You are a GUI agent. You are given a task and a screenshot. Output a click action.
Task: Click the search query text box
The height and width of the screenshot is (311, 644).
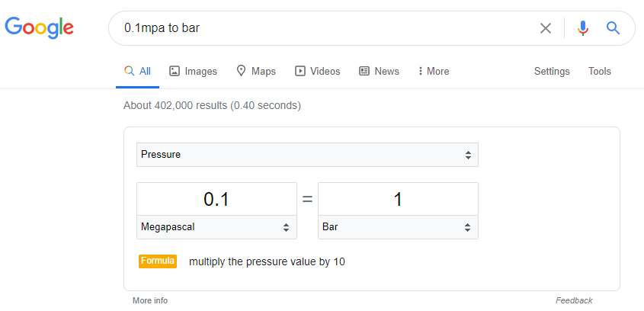coord(325,28)
